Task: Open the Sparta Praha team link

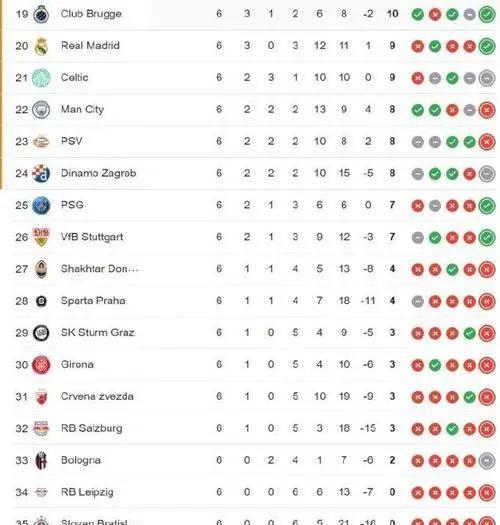Action: [x=93, y=301]
